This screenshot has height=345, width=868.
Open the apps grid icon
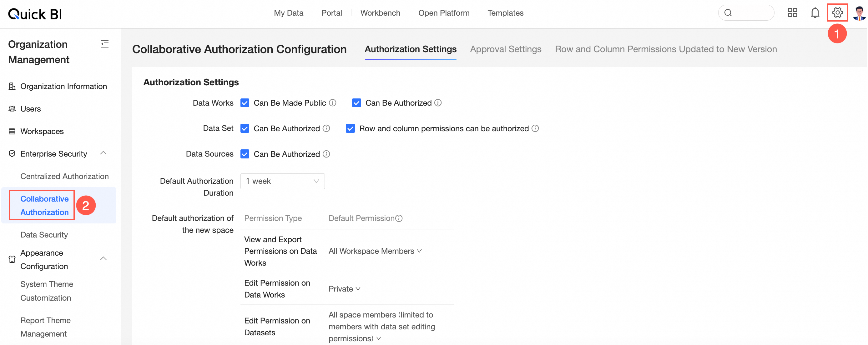click(792, 13)
